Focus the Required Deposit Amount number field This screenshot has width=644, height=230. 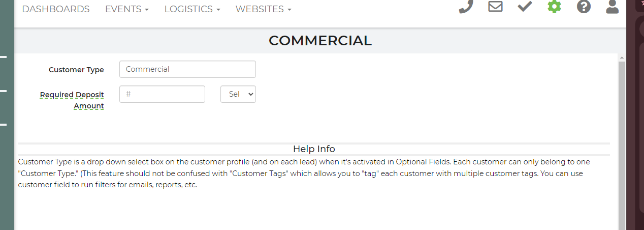[162, 94]
